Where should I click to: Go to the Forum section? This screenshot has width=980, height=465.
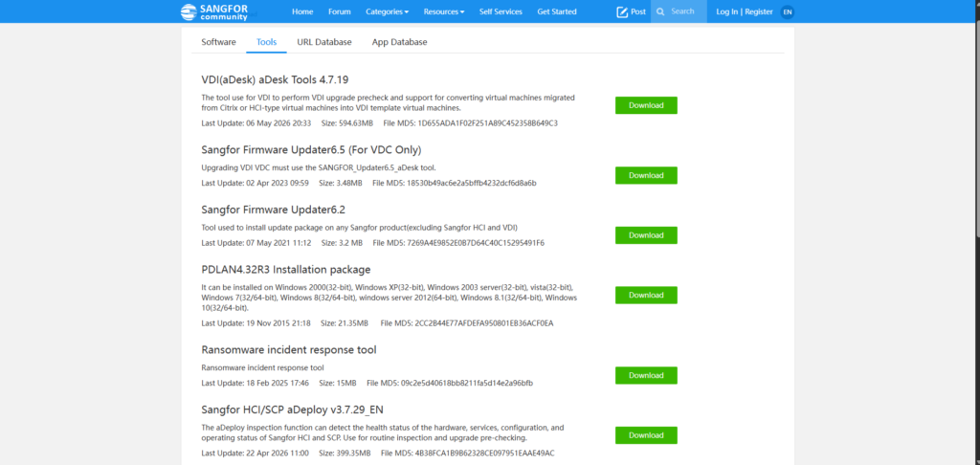coord(340,11)
